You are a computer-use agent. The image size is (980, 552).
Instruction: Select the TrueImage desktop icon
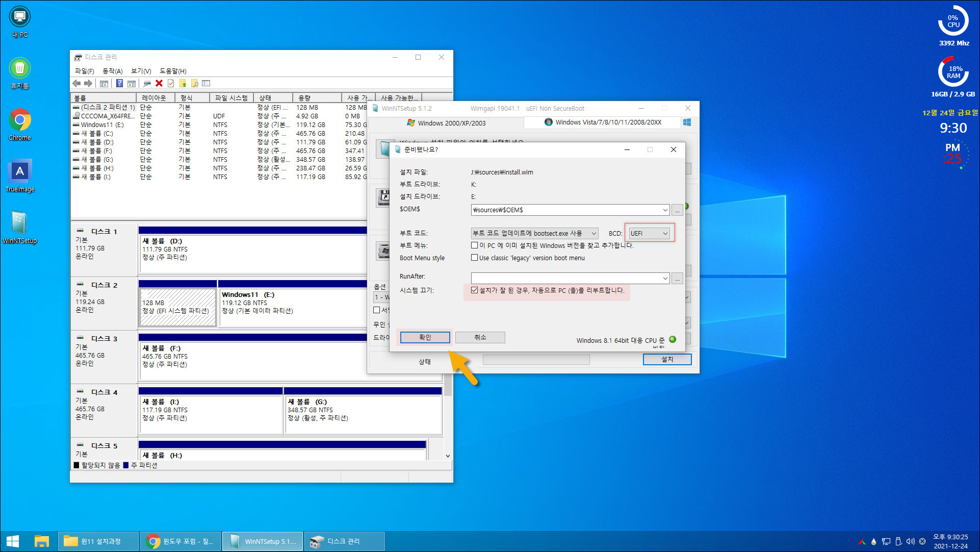click(20, 176)
